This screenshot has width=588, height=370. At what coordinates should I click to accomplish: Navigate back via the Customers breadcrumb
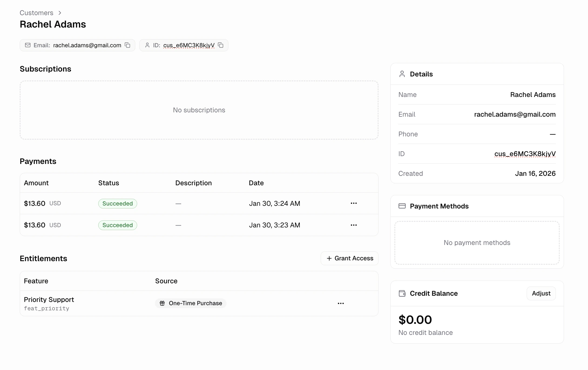pyautogui.click(x=36, y=13)
